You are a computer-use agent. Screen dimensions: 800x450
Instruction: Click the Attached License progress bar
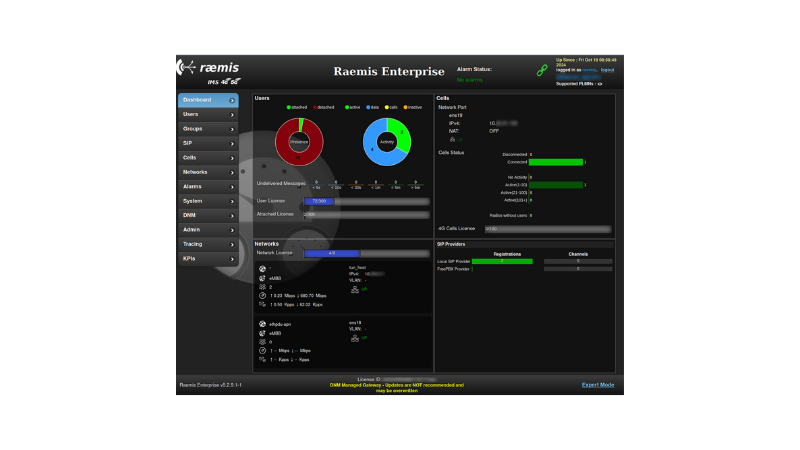click(x=367, y=215)
